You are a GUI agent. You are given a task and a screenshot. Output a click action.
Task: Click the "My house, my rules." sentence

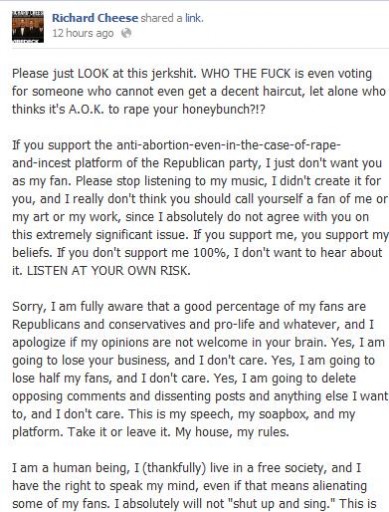coord(232,432)
